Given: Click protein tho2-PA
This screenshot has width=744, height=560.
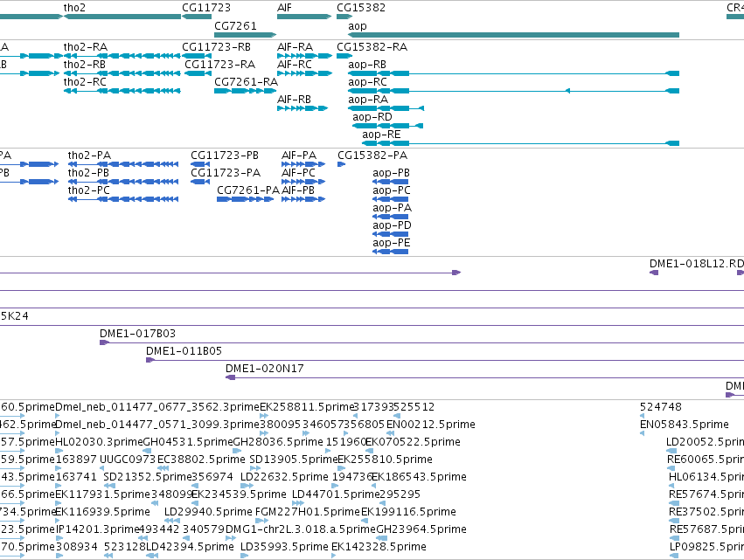Looking at the screenshot, I should point(89,156).
